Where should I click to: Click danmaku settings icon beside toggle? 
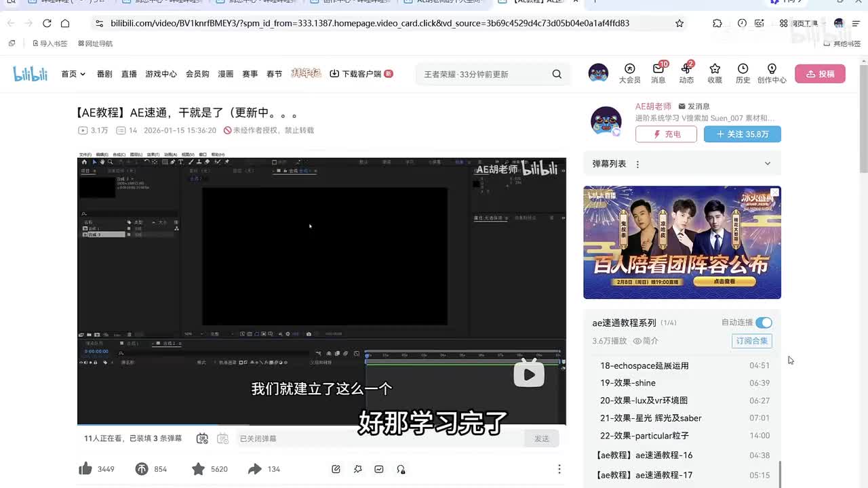222,439
